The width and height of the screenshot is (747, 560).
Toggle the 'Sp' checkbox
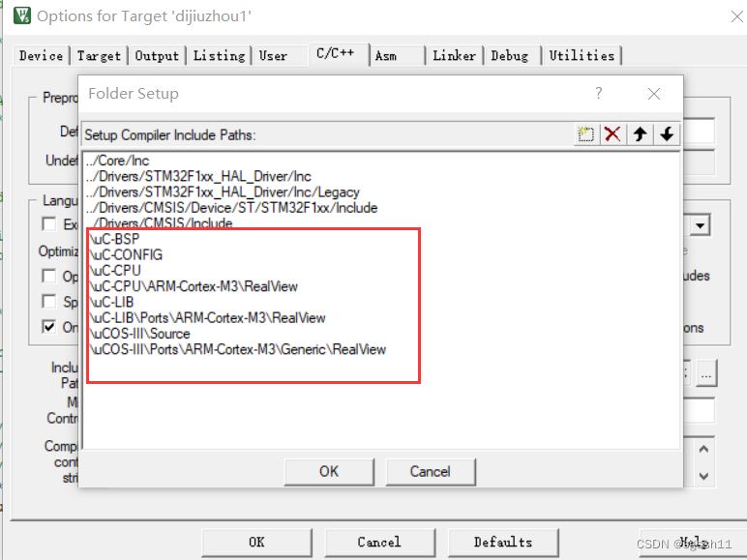click(49, 301)
